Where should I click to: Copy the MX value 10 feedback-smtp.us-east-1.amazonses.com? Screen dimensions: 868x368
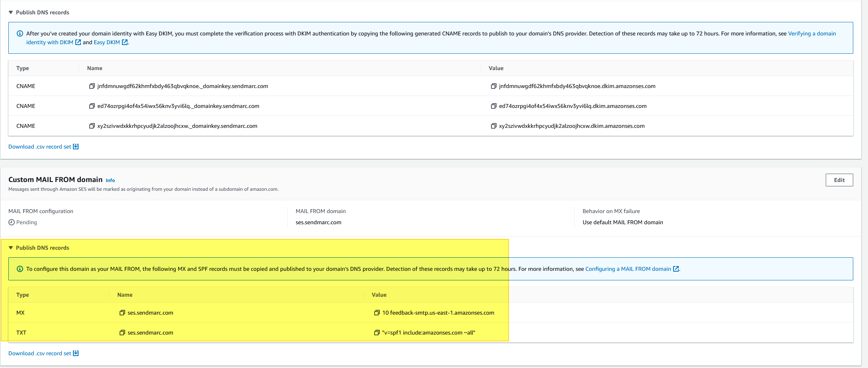point(377,313)
